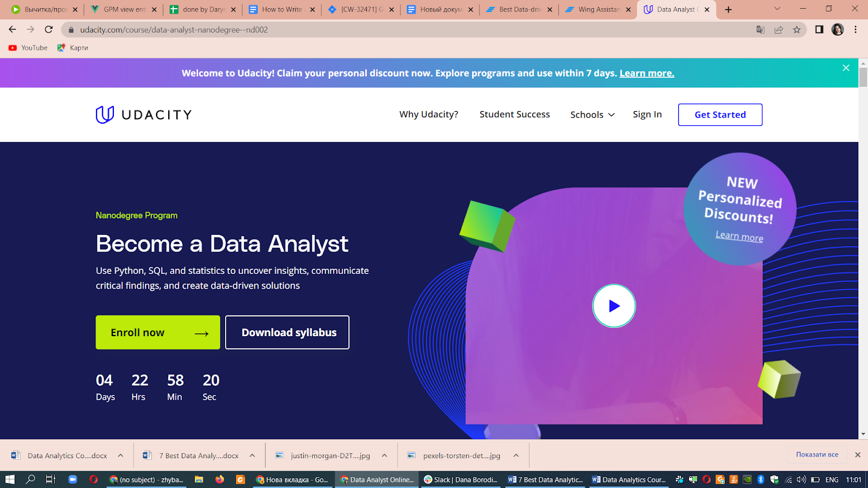Open the translate page icon
This screenshot has width=868, height=488.
[761, 30]
